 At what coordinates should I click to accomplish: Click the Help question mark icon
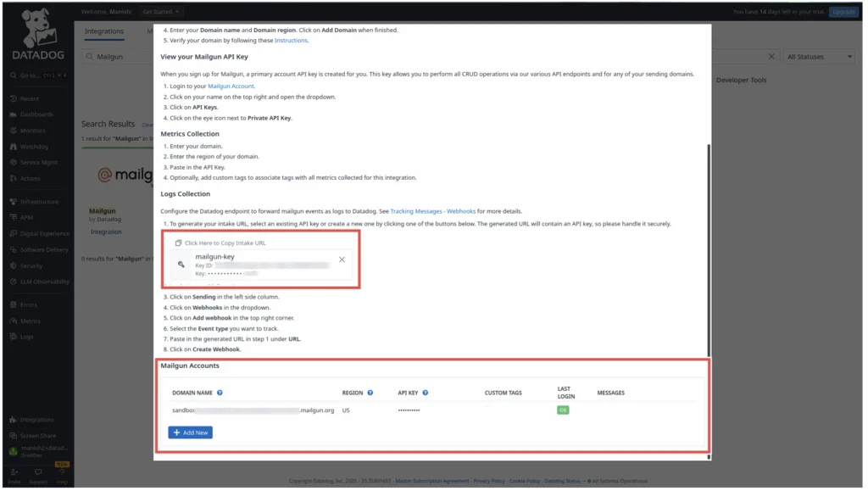point(62,472)
